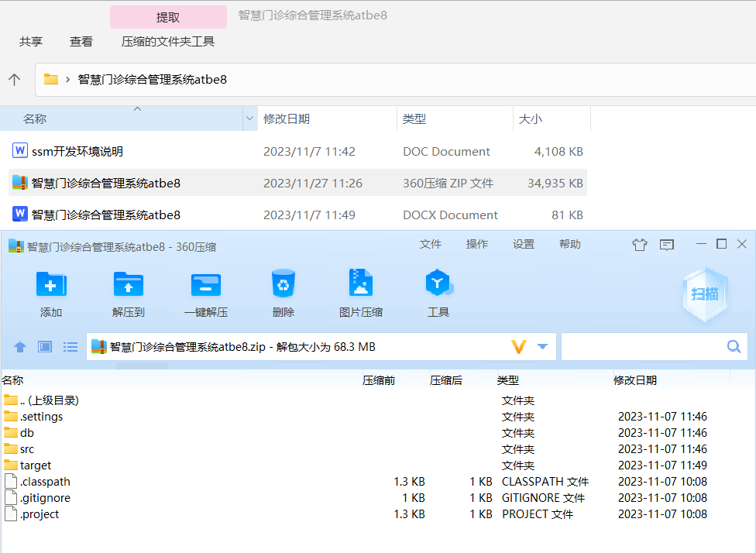
Task: Switch to list view mode in 360压缩
Action: (x=70, y=347)
